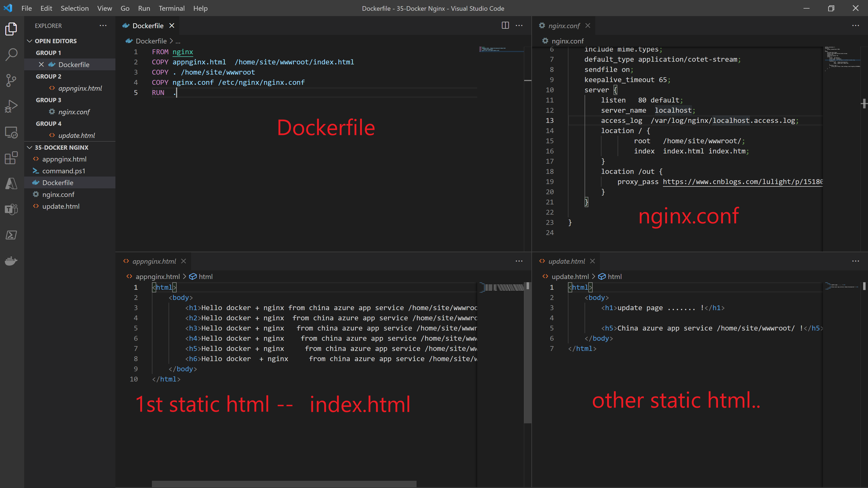Open the Teams Toolkit icon in activity bar

[12, 210]
